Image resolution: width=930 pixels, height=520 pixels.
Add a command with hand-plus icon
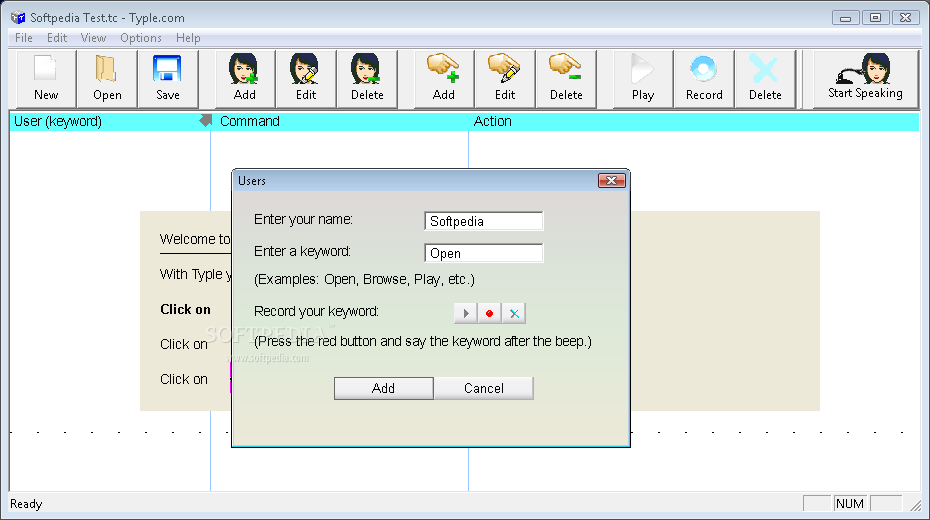coord(444,78)
